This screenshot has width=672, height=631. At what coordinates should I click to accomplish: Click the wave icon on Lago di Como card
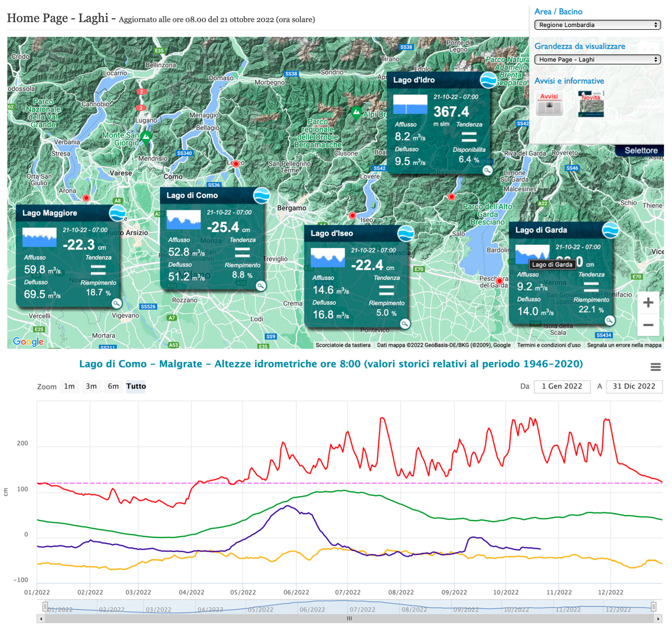[262, 195]
